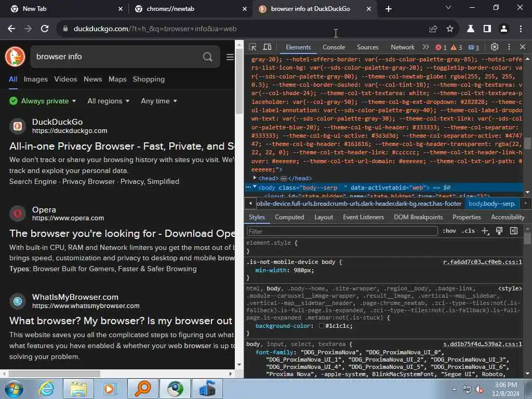This screenshot has height=399, width=532.
Task: Open the Computed styles tab
Action: [x=289, y=217]
